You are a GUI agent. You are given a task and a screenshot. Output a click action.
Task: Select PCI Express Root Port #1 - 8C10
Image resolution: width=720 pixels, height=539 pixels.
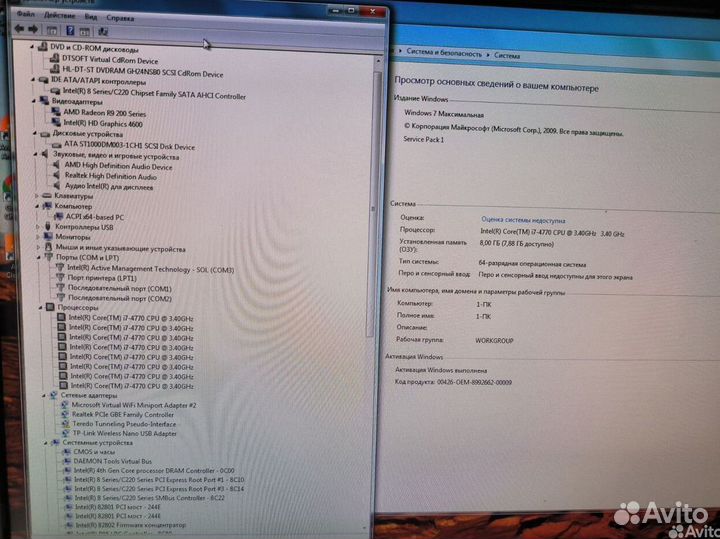(x=159, y=480)
